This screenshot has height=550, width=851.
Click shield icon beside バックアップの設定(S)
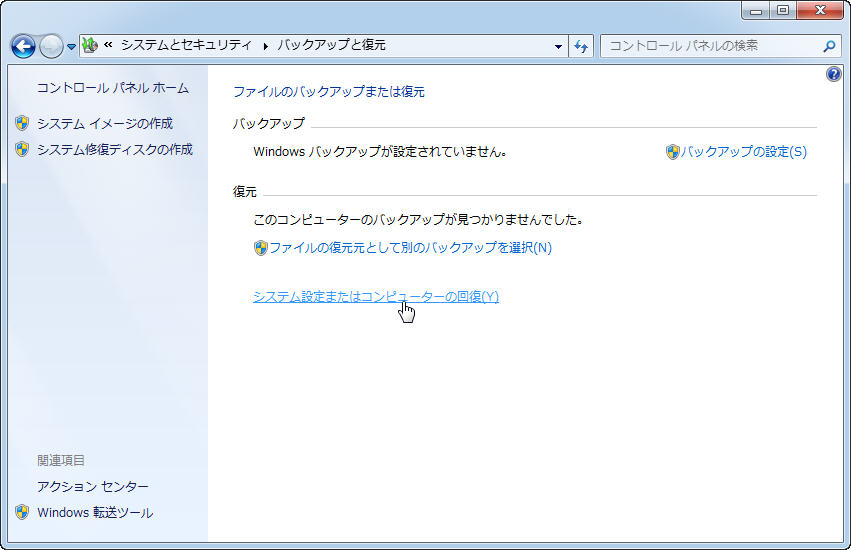pos(672,152)
